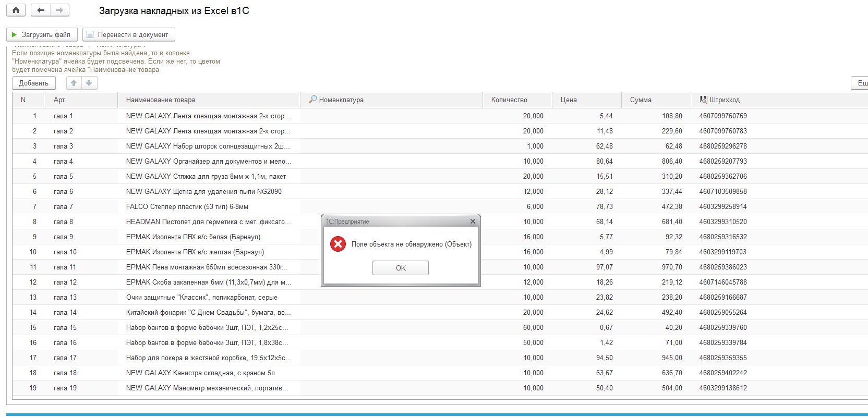
Task: Select price cell 5,44
Action: click(586, 116)
